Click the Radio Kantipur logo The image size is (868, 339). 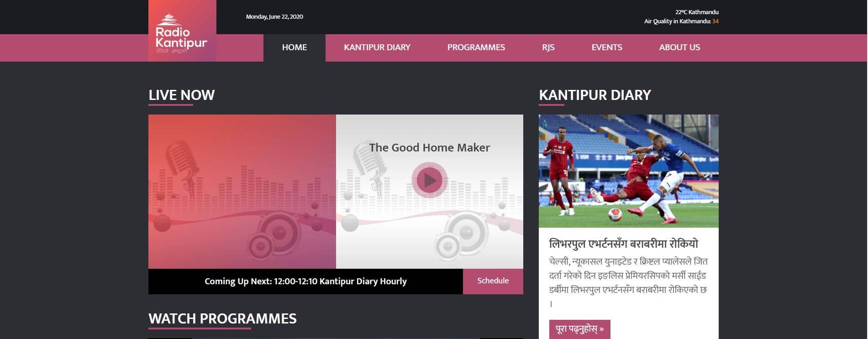click(182, 31)
